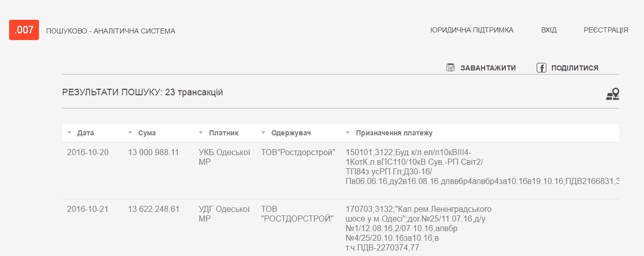Click the sort arrow beside Платник

[202, 133]
